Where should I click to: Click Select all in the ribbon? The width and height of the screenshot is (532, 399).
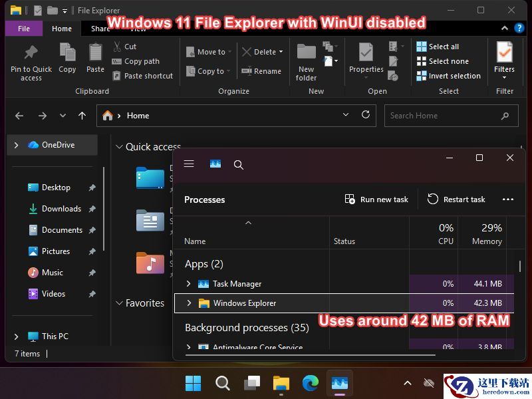coord(438,47)
